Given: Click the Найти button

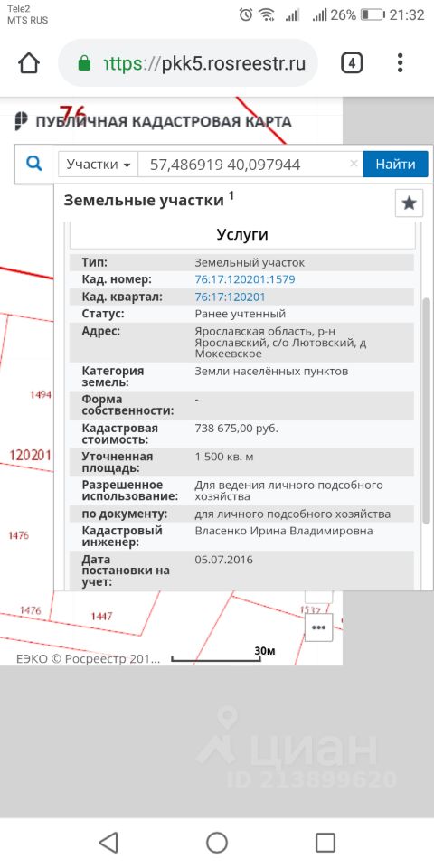Looking at the screenshot, I should 395,165.
